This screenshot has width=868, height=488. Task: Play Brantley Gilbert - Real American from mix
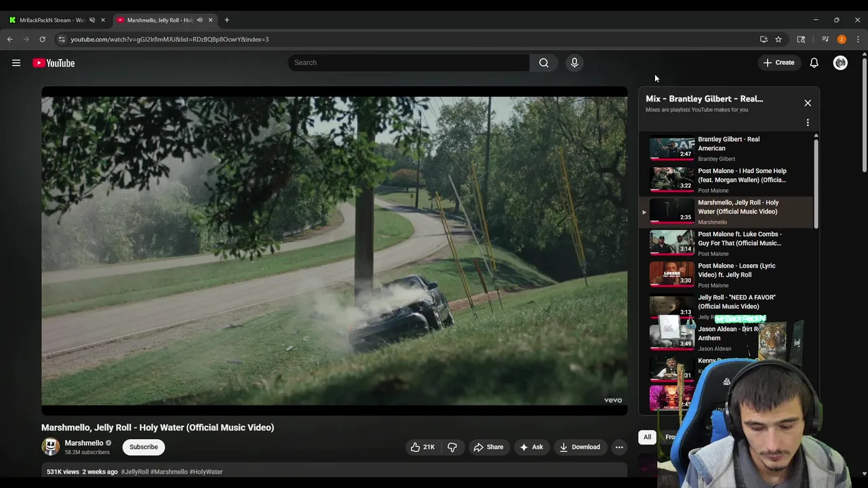(726, 148)
